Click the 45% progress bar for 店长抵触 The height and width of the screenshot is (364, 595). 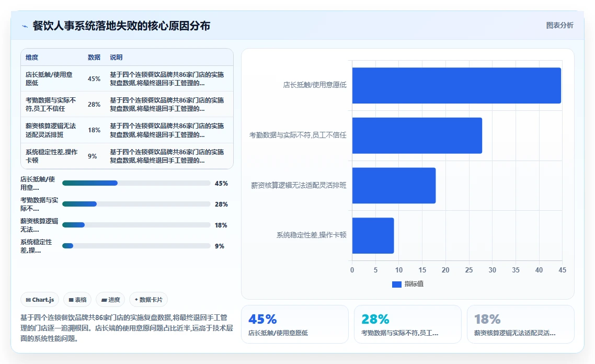(x=136, y=184)
